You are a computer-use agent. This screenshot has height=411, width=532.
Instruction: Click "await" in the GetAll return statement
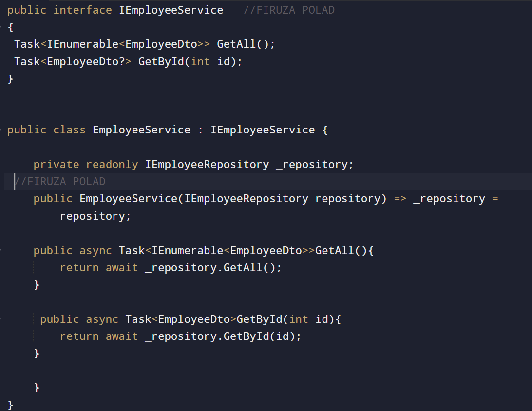pyautogui.click(x=122, y=268)
